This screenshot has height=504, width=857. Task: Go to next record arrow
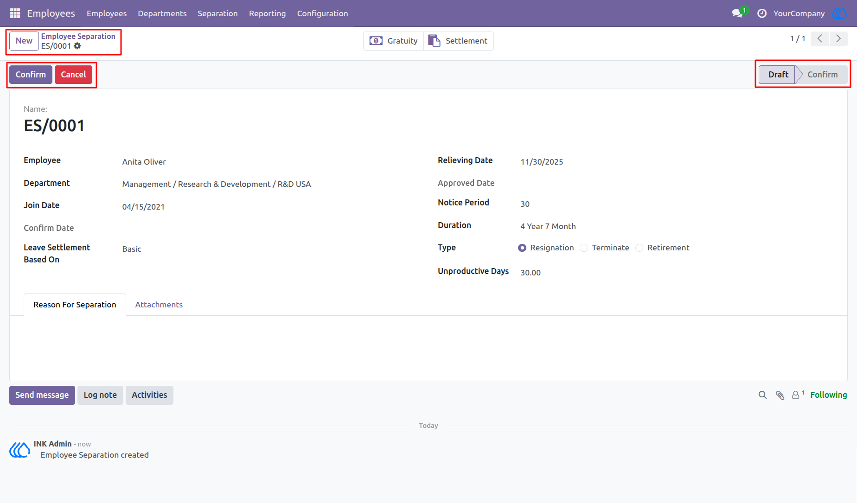pos(838,39)
